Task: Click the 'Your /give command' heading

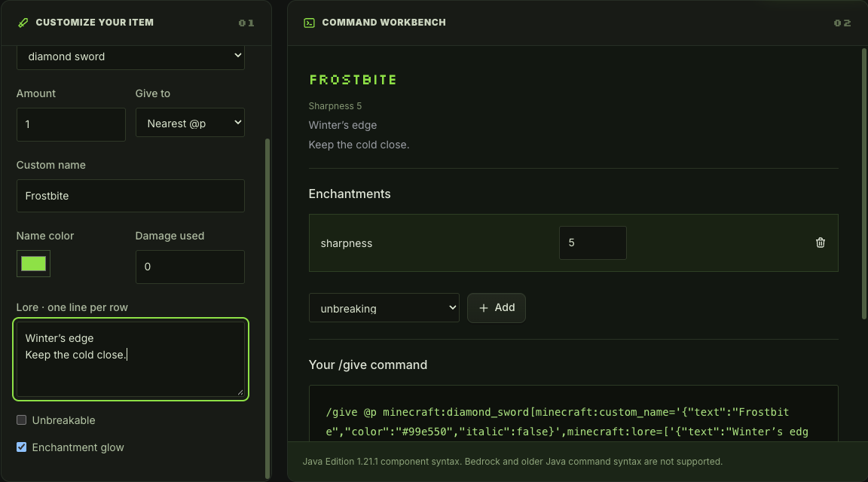Action: point(368,365)
